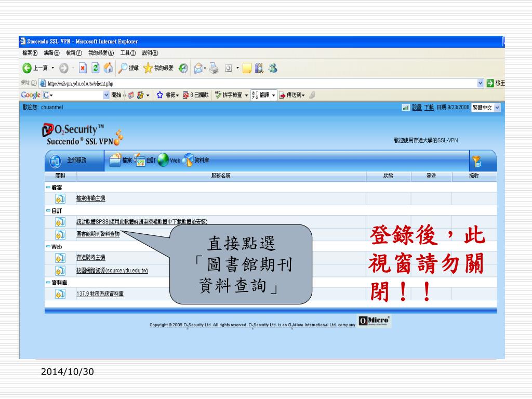Screen dimensions: 532x399
Task: Open the 育達防毒主機 link
Action: click(x=90, y=258)
